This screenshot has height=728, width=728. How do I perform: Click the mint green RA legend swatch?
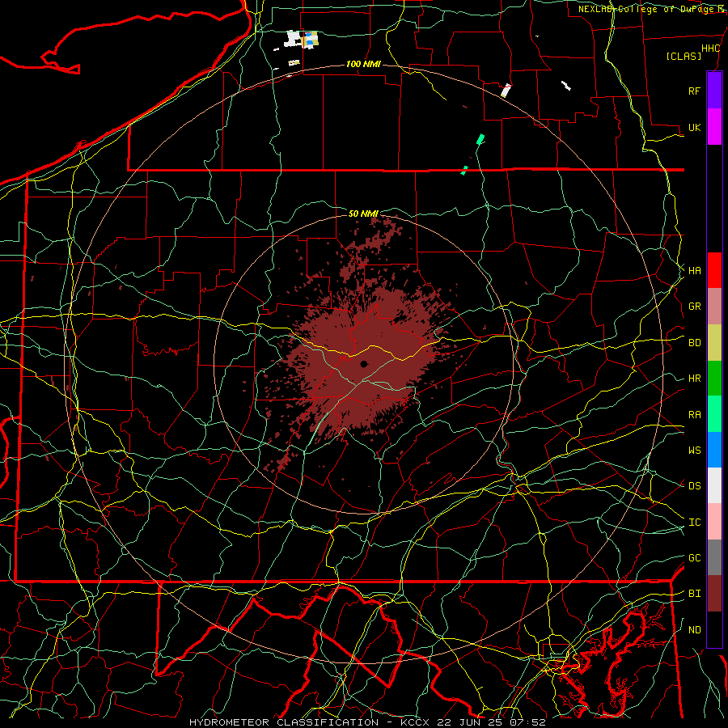click(x=714, y=414)
